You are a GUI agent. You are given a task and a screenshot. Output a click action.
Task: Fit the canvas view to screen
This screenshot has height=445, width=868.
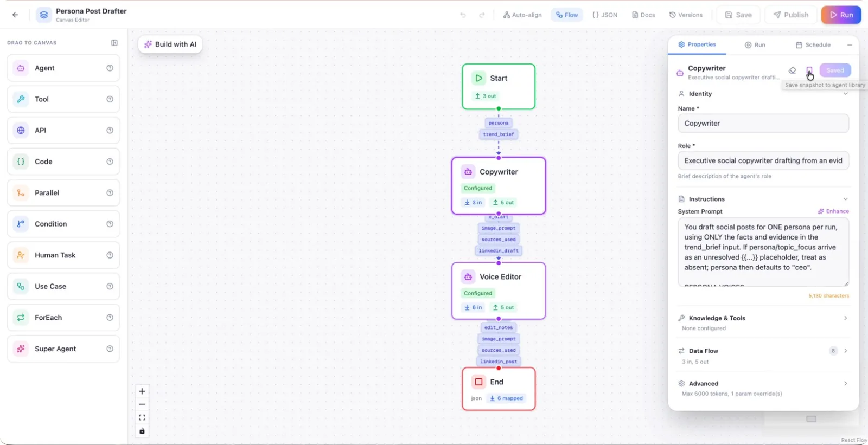[142, 417]
